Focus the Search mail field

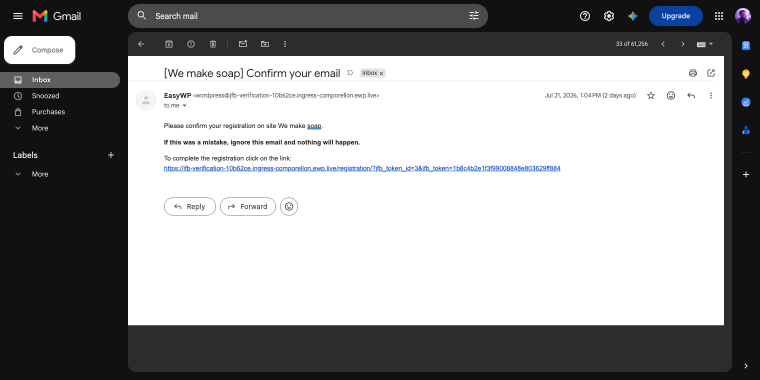pyautogui.click(x=308, y=16)
